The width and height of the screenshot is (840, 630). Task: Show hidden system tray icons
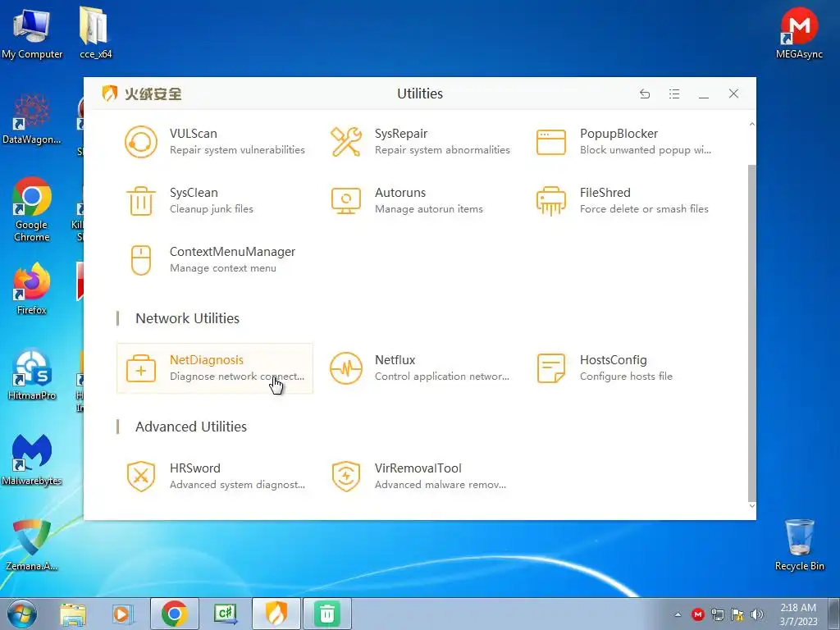(x=678, y=614)
